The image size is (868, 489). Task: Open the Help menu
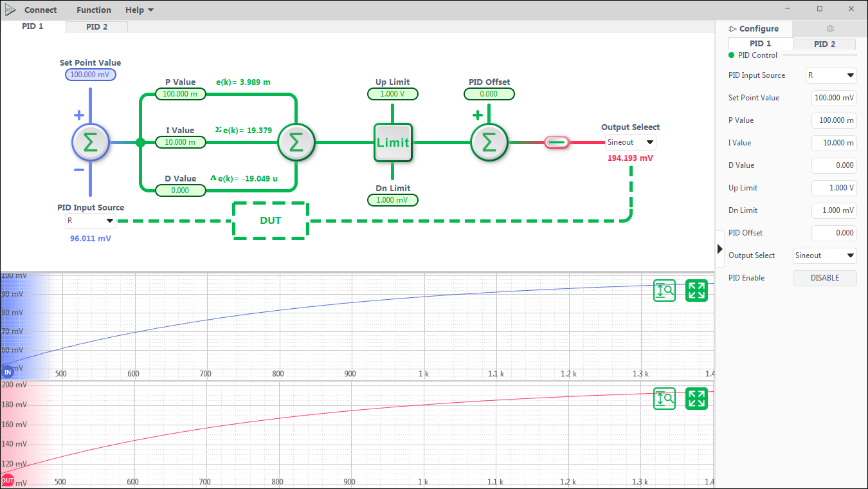coord(139,10)
